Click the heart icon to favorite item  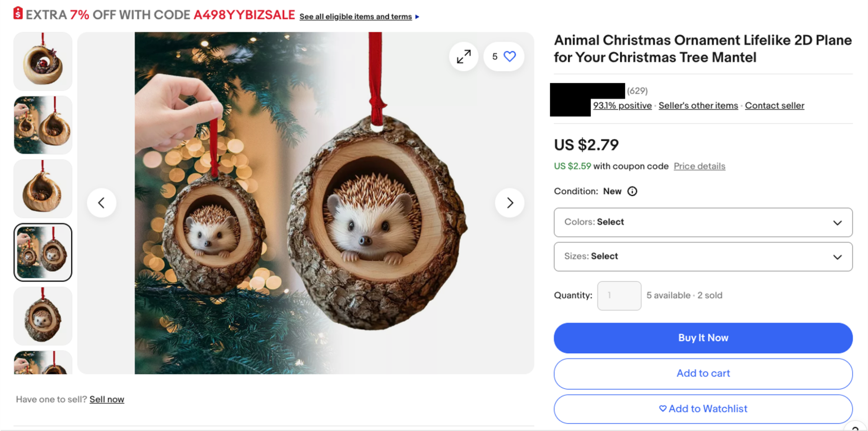point(510,56)
